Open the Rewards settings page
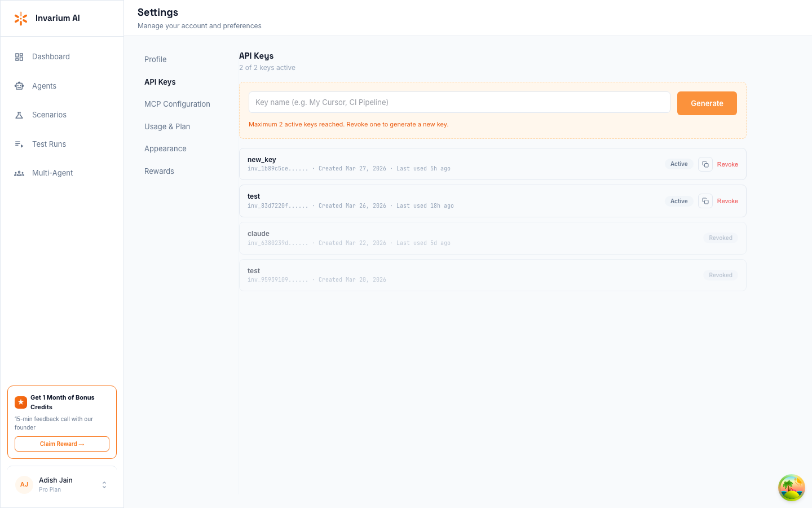812x508 pixels. [159, 171]
